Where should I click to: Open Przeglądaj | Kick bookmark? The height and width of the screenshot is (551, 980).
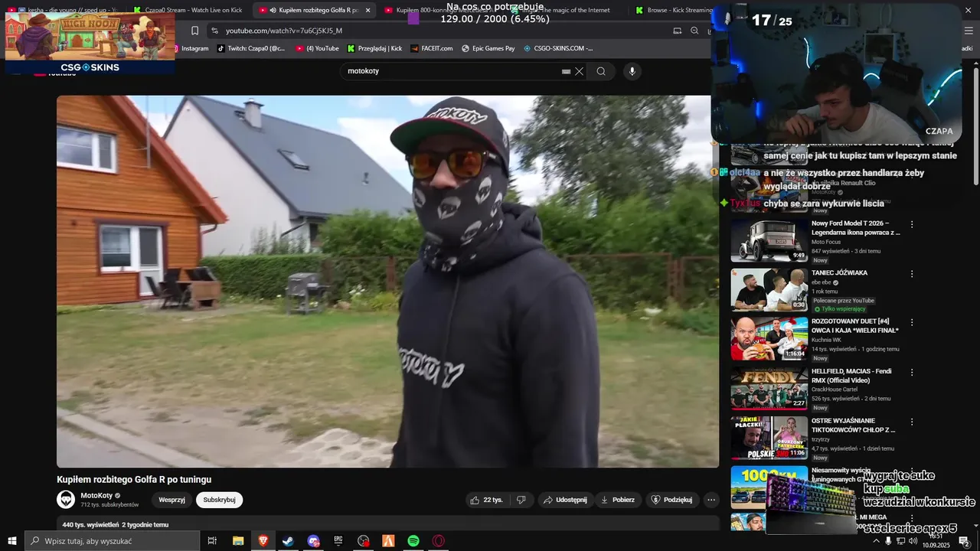click(374, 48)
